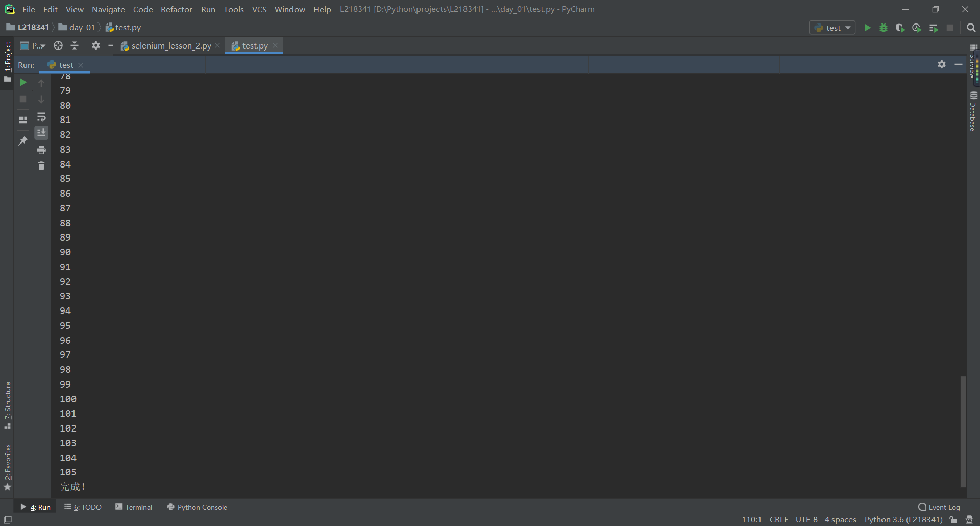Open the Code menu

(x=143, y=9)
